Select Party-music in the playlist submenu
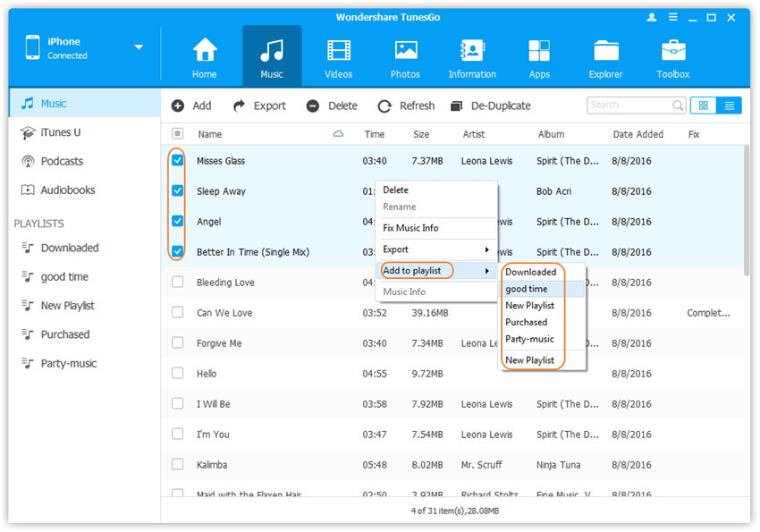Viewport: 760px width, 532px height. 543,339
